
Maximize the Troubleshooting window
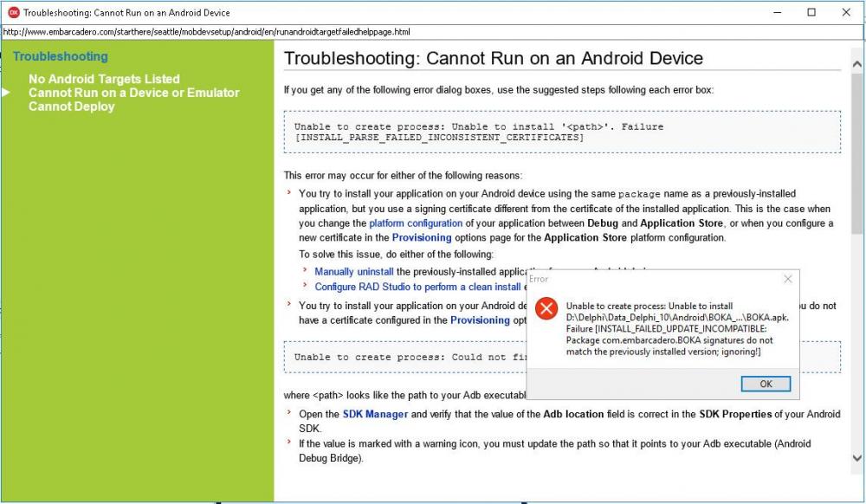coord(811,12)
